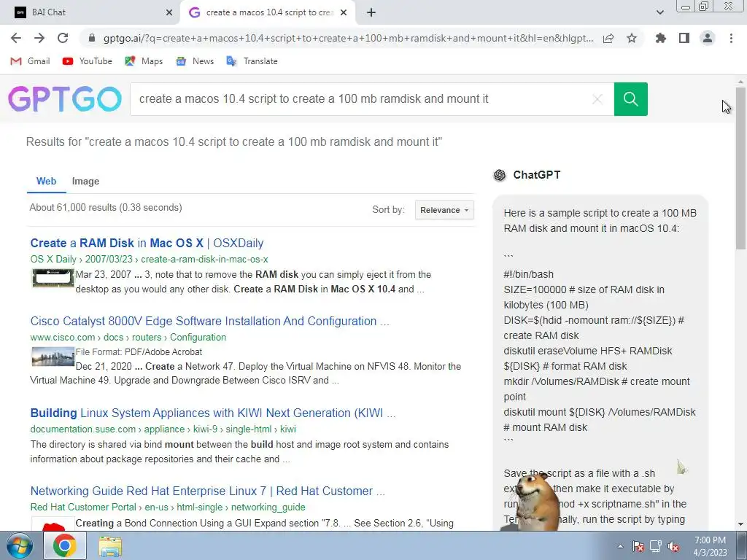Click the www.cisco.com breadcrumb URL
This screenshot has width=747, height=560.
[x=128, y=337]
